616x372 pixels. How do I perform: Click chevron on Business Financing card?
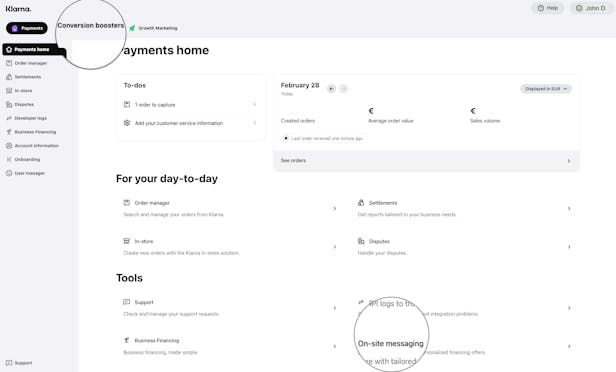pos(335,346)
